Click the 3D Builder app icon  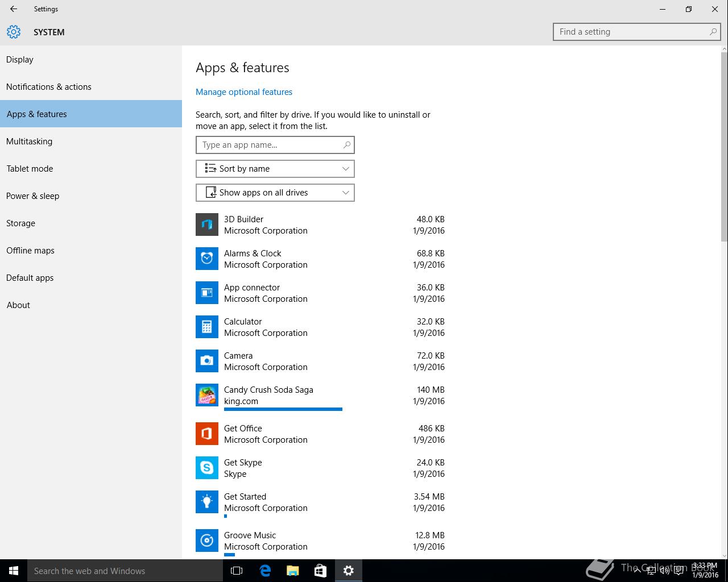tap(207, 225)
